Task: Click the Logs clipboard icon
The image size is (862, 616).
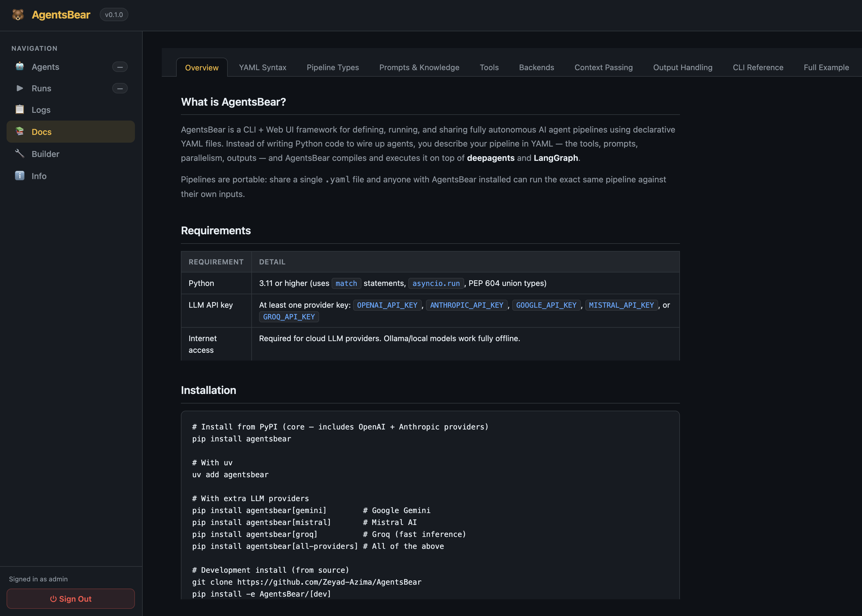Action: tap(19, 110)
